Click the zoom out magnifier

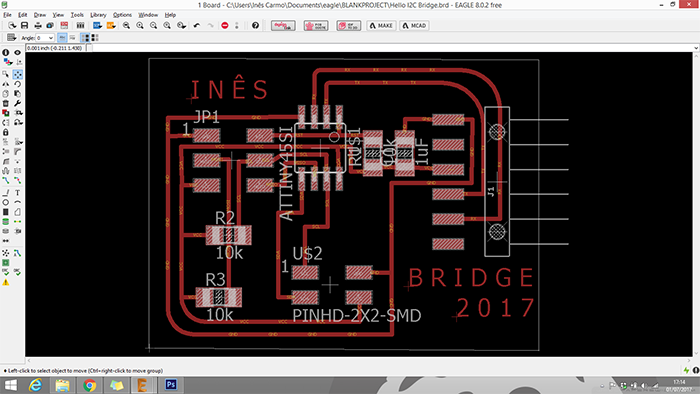pos(153,25)
